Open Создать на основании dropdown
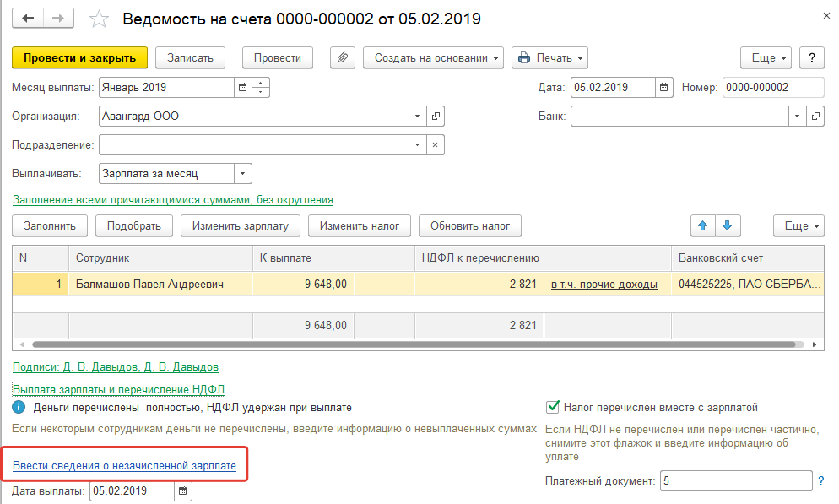This screenshot has width=839, height=504. pyautogui.click(x=433, y=57)
